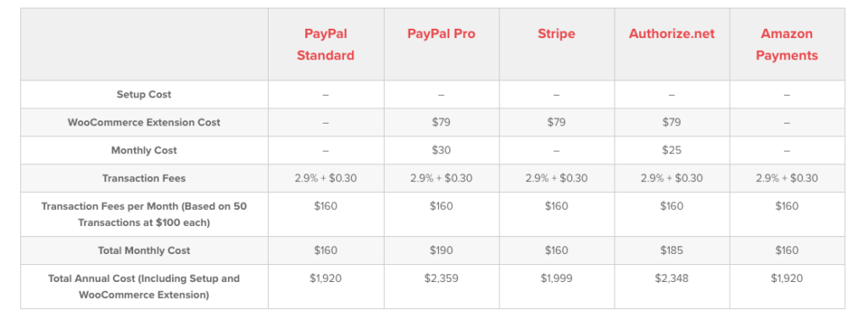Select Authorize.net's $25 monthly cost cell
The width and height of the screenshot is (868, 320).
[671, 151]
